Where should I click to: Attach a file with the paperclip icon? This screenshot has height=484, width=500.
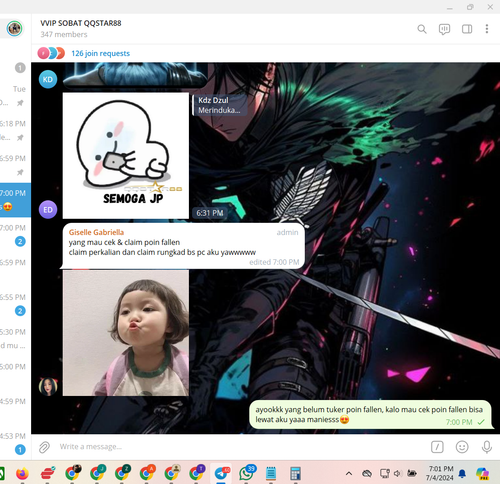(x=44, y=447)
